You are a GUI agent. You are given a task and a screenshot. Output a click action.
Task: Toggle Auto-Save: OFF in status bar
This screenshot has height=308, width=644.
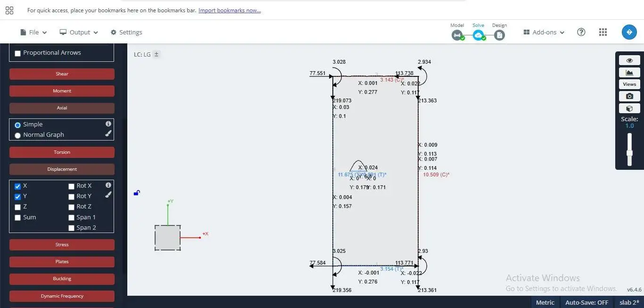tap(587, 302)
